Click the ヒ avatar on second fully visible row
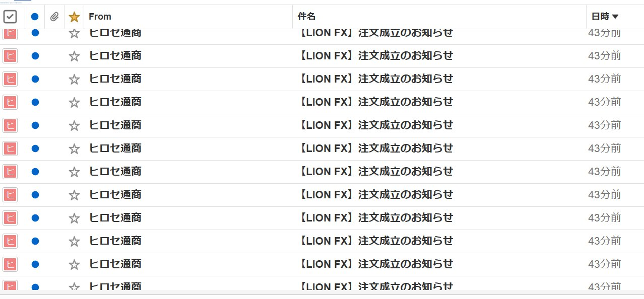Screen dimensions: 644x299 10,79
